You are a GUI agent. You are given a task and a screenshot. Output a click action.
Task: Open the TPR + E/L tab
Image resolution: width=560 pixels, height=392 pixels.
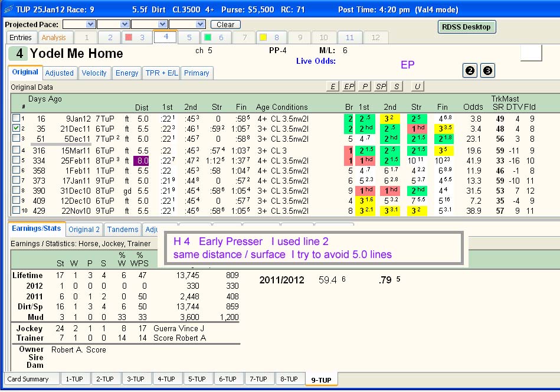pos(162,73)
